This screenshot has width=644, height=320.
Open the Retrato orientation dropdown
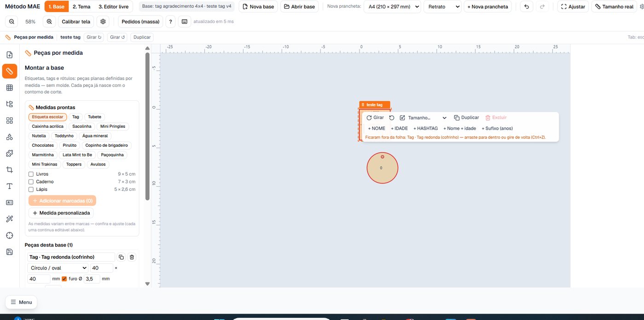tap(443, 7)
